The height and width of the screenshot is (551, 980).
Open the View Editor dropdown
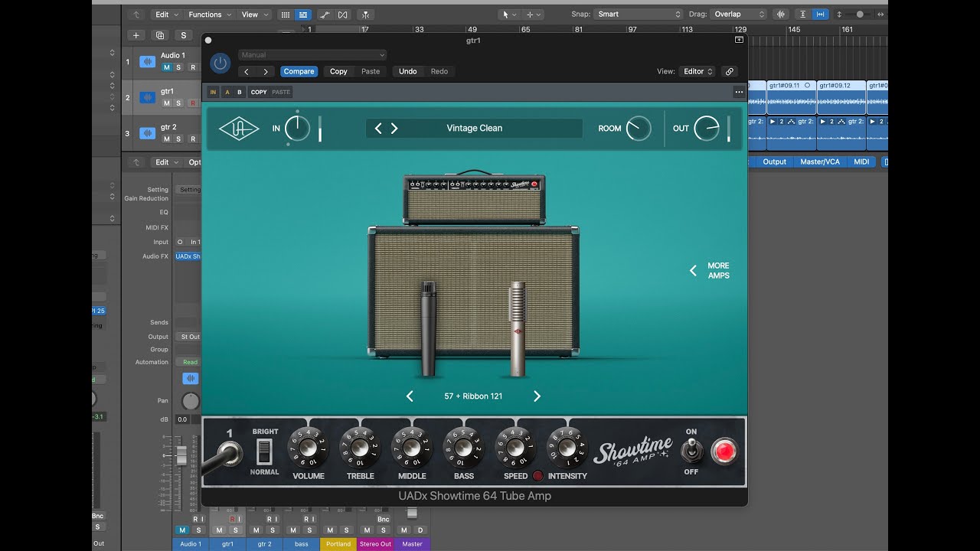pos(697,71)
